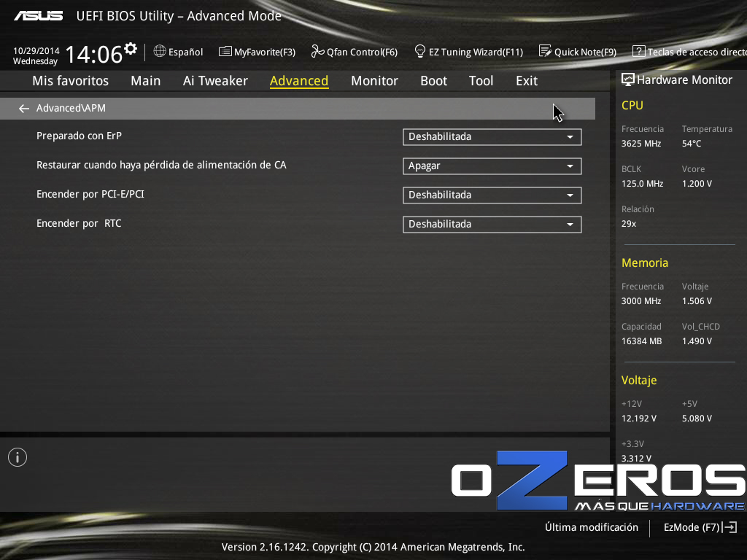747x560 pixels.
Task: Click the 1.490 V Vol_CHCD value
Action: pos(697,341)
